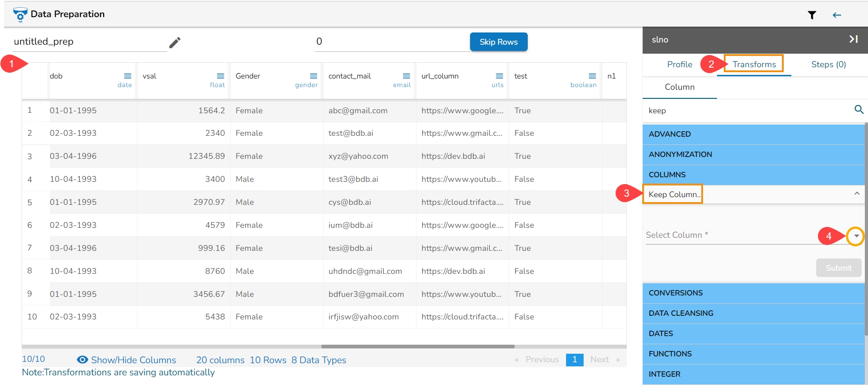Click the Skip Rows button
This screenshot has height=388, width=868.
(498, 42)
